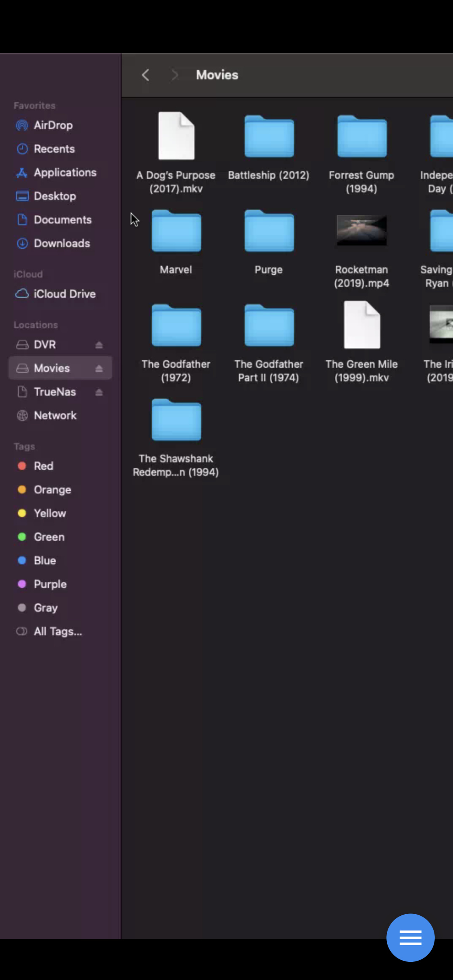Select The Green Mile (1999).mkv file
453x980 pixels.
(x=362, y=326)
